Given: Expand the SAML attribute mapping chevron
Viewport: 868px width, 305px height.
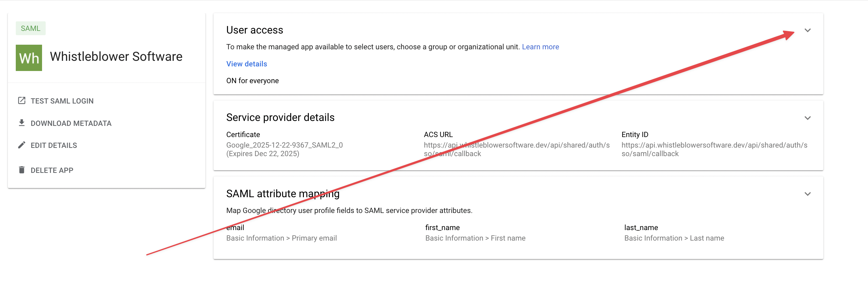Looking at the screenshot, I should (x=807, y=194).
